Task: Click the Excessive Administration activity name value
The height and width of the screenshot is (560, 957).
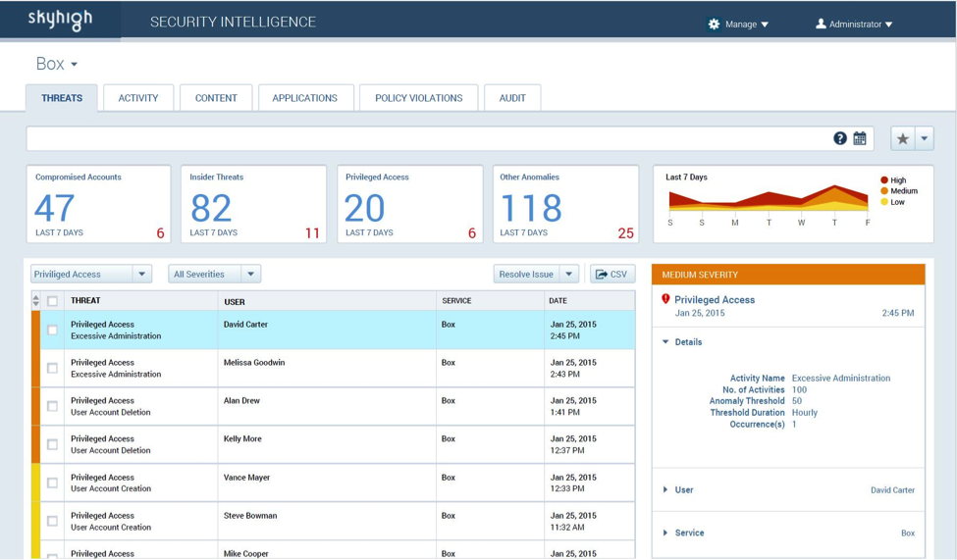Action: click(841, 379)
